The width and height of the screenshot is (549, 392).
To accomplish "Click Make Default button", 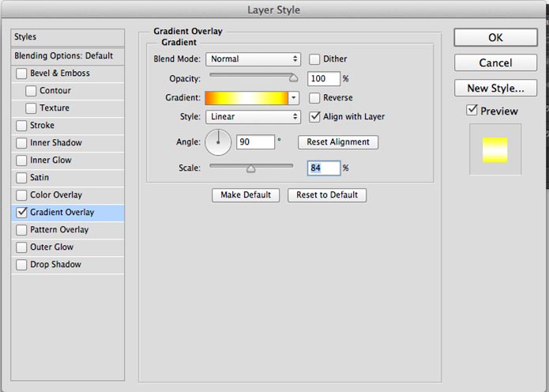I will pyautogui.click(x=246, y=194).
